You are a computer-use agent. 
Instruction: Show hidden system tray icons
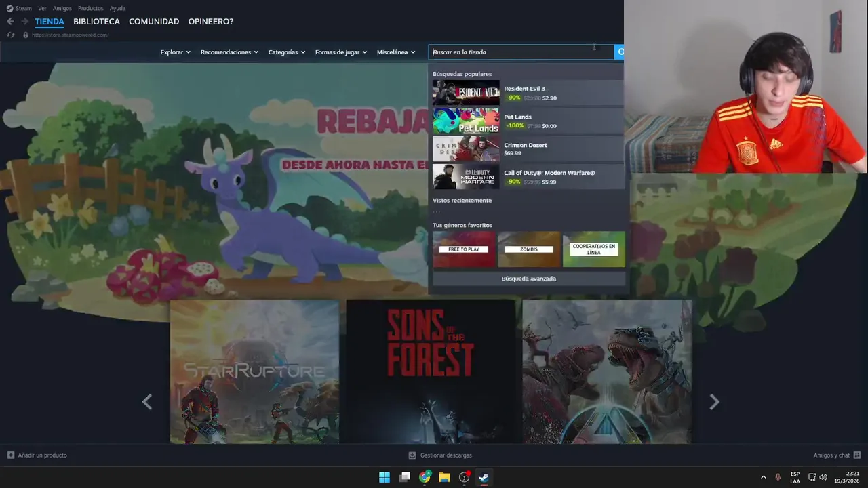763,477
